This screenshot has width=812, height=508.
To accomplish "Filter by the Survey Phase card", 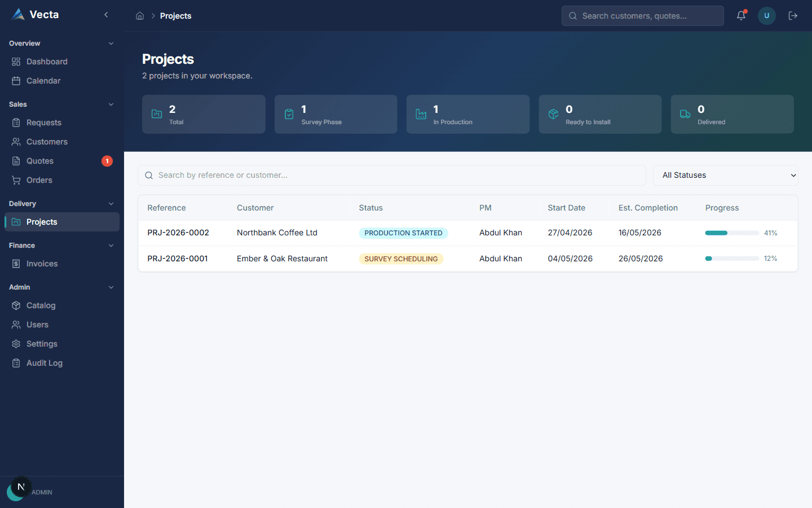I will (336, 114).
